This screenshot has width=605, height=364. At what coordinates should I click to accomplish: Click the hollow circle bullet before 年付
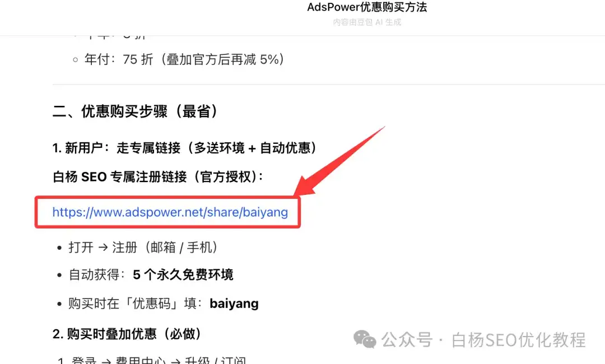(75, 60)
